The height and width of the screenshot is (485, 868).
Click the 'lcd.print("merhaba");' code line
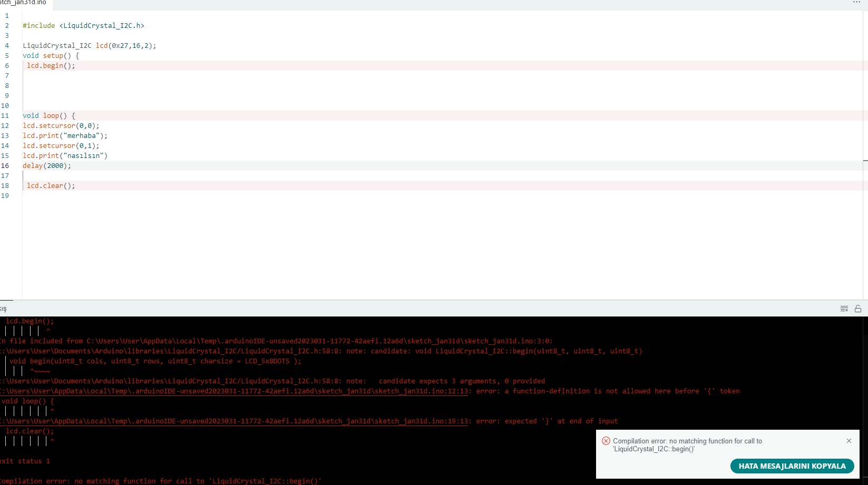pyautogui.click(x=65, y=136)
